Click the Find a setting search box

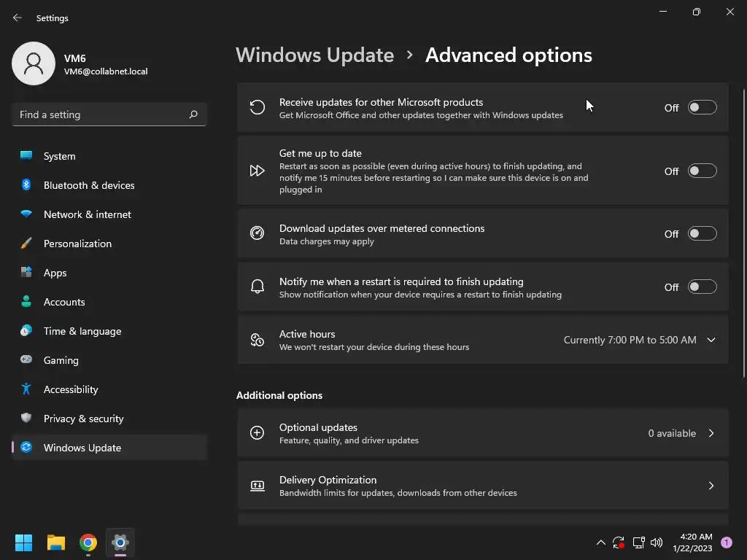pyautogui.click(x=109, y=114)
